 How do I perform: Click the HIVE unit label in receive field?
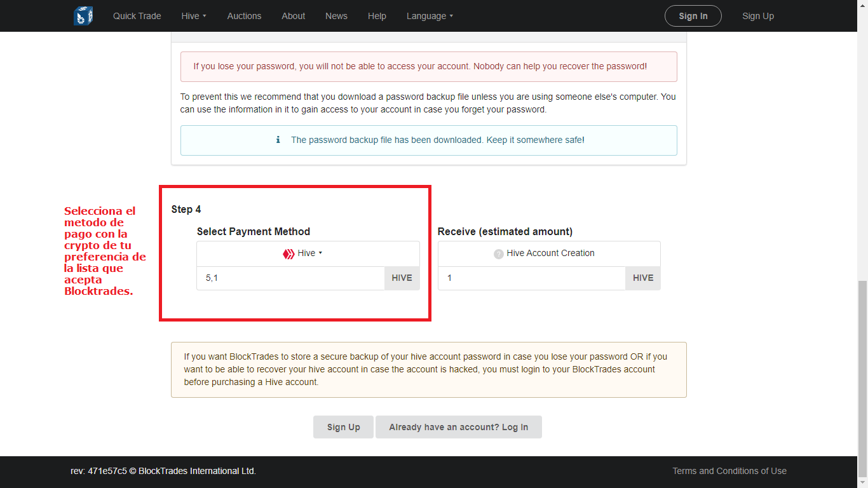pos(643,278)
